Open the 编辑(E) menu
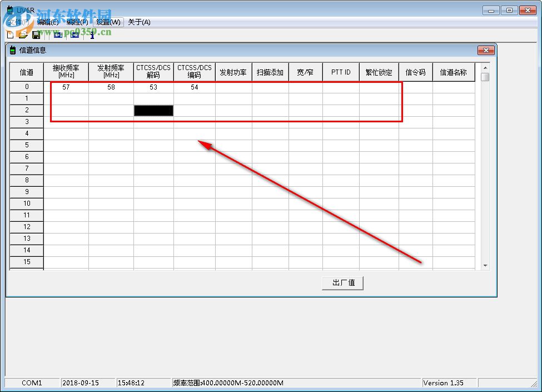 (48, 22)
